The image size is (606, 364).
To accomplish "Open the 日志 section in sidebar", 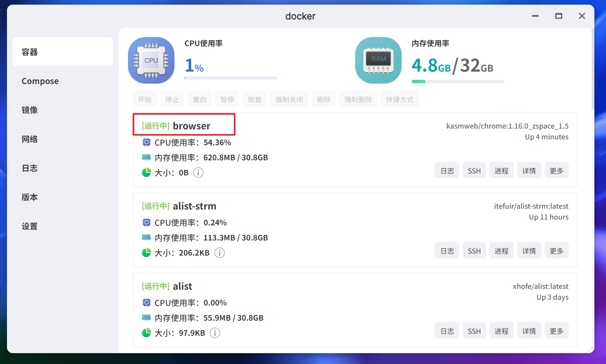I will click(x=63, y=168).
